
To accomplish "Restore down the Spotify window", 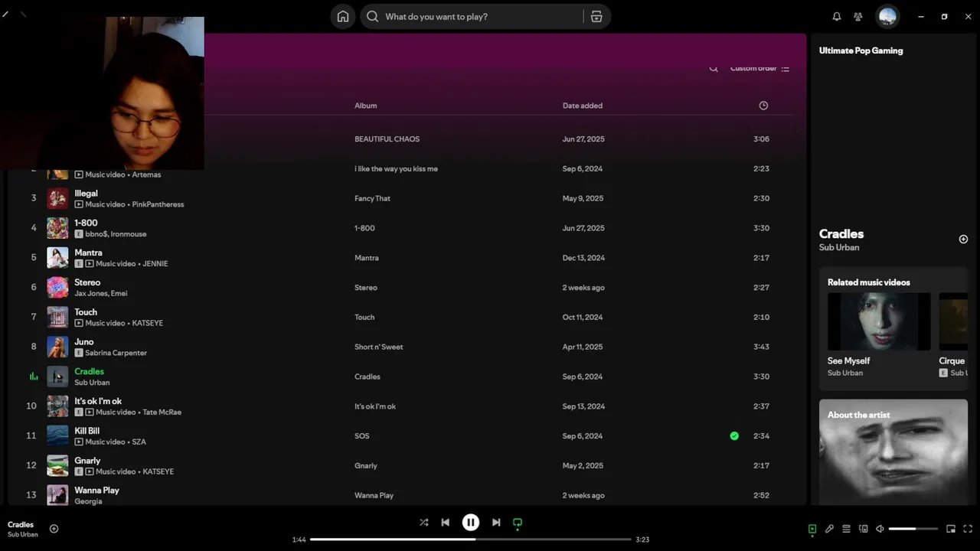I will [944, 16].
